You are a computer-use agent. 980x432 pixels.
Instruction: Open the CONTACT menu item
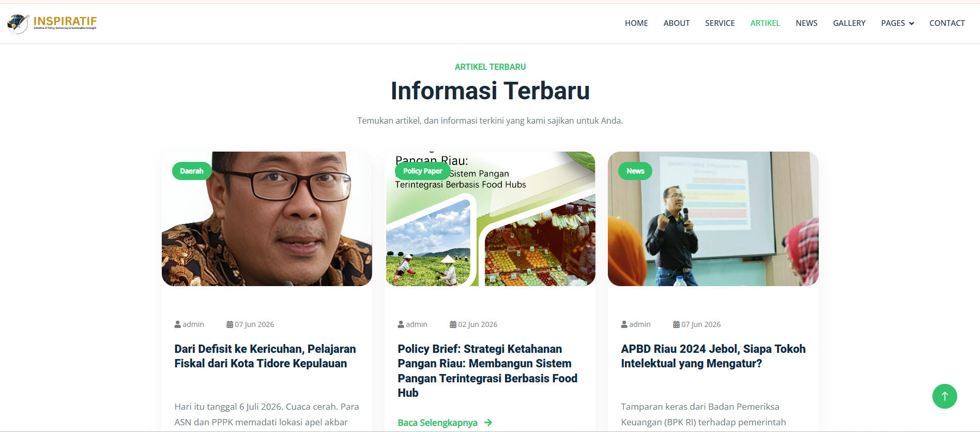point(947,23)
